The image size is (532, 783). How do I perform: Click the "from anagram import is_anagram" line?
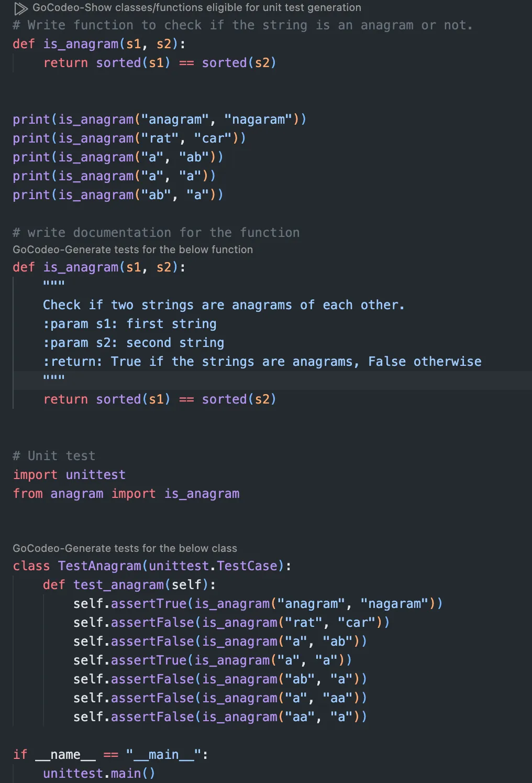126,493
